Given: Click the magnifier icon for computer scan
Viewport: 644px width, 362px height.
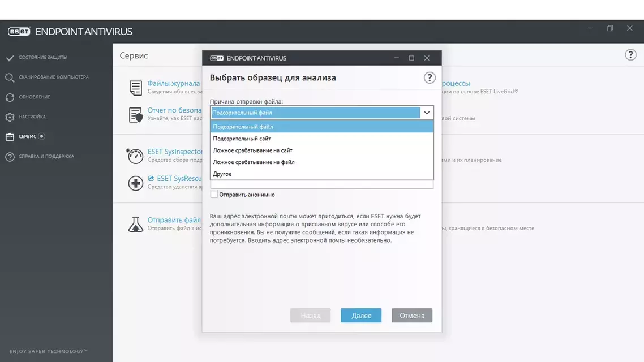Looking at the screenshot, I should (x=10, y=77).
